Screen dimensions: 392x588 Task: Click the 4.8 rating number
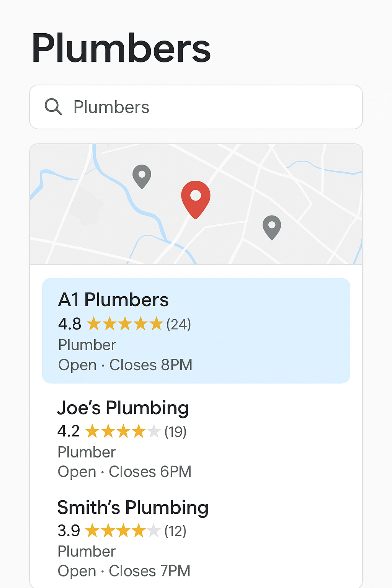click(x=70, y=324)
